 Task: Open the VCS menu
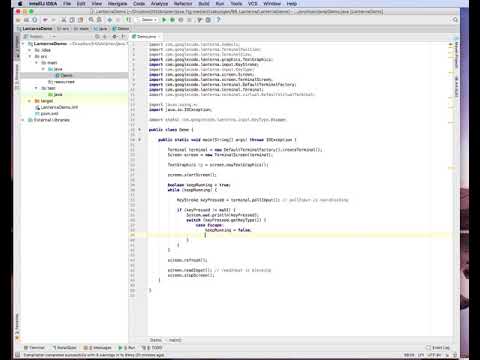(x=253, y=4)
